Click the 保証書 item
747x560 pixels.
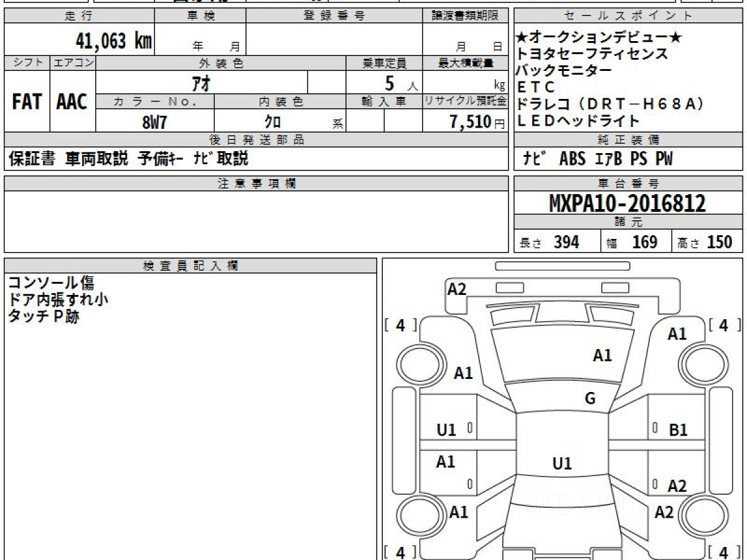[32, 159]
